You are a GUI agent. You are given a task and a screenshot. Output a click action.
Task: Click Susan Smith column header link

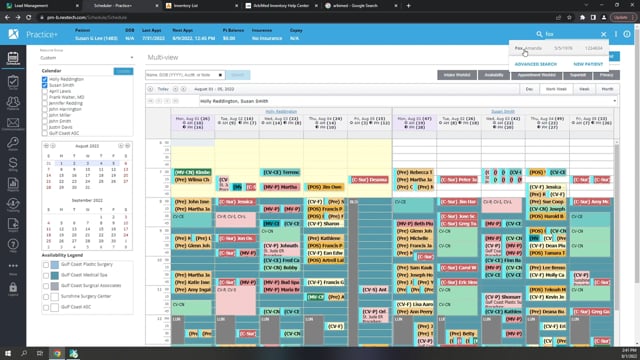pyautogui.click(x=503, y=111)
